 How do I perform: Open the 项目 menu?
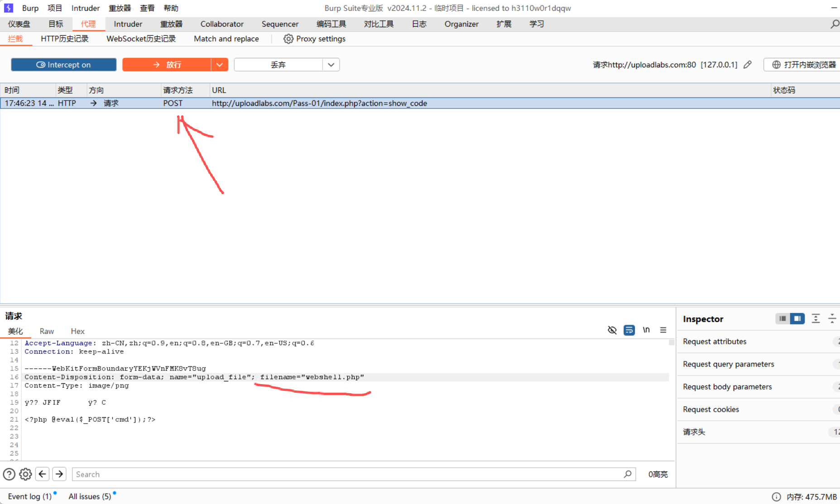55,8
